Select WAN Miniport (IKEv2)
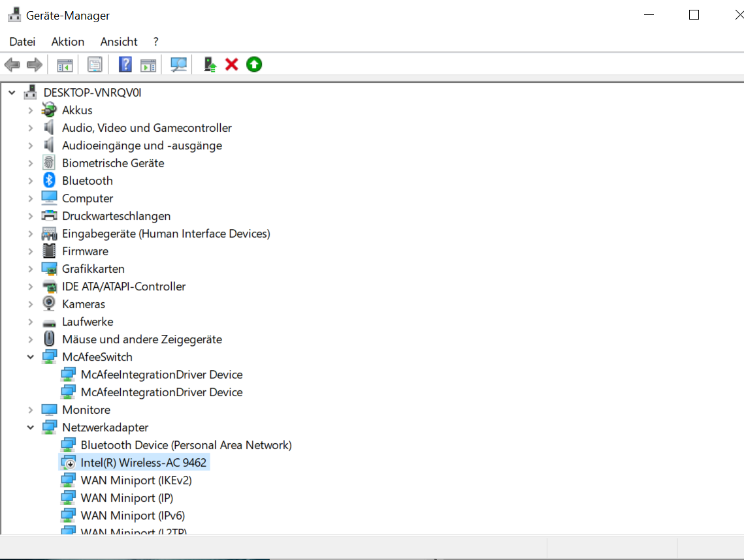 [136, 480]
